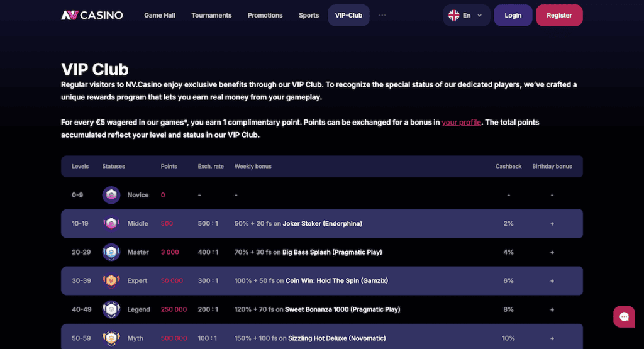Viewport: 644px width, 349px height.
Task: Click the '6%' cashback value
Action: pyautogui.click(x=508, y=281)
